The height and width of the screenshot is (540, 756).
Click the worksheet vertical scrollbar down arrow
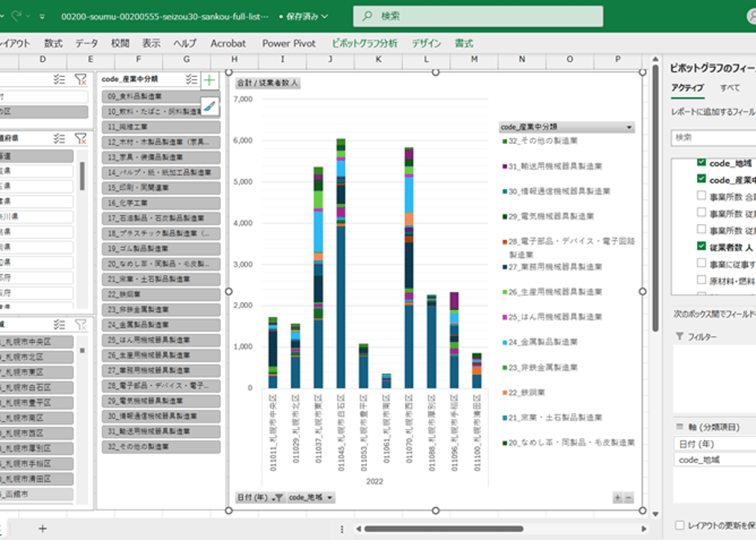(655, 514)
